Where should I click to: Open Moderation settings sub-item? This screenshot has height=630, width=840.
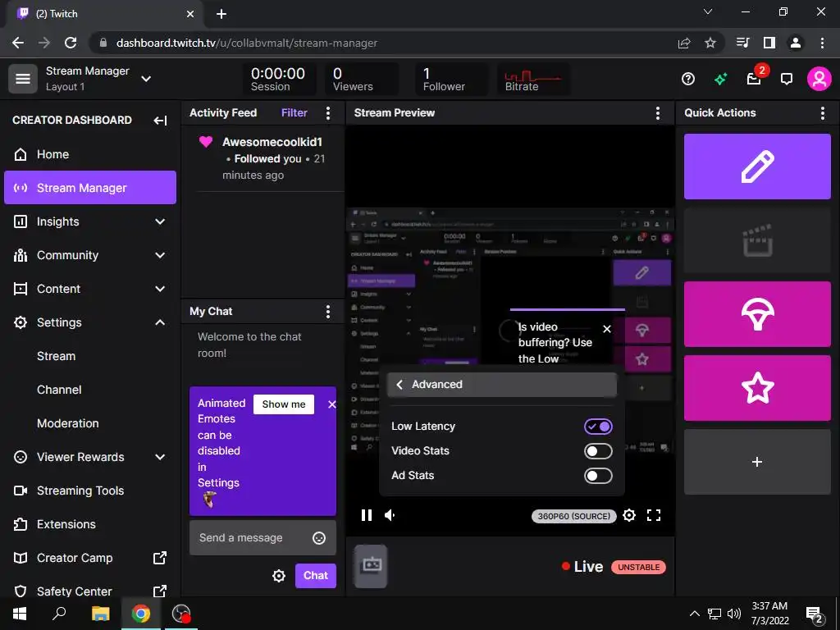[68, 423]
